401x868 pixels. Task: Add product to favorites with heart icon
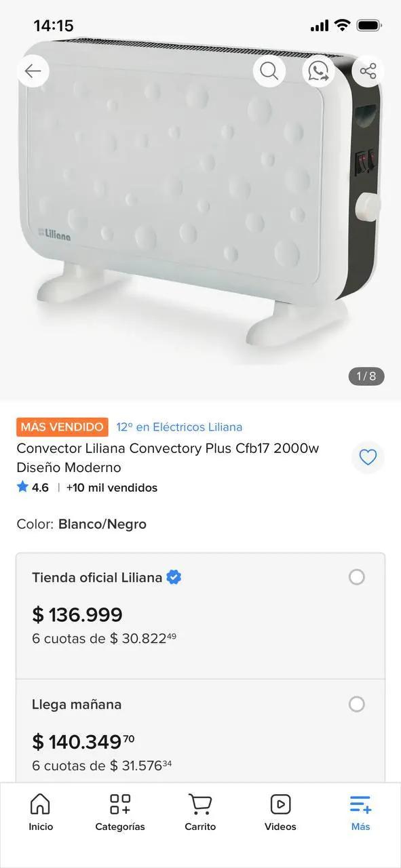[x=368, y=458]
